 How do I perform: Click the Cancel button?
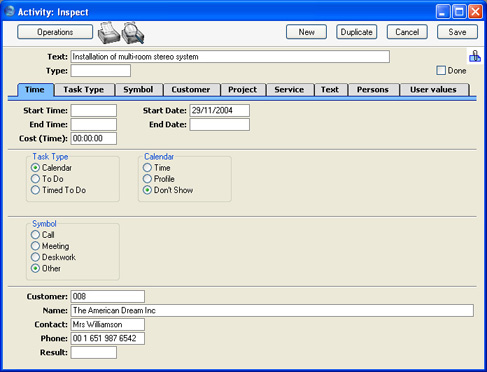[407, 32]
